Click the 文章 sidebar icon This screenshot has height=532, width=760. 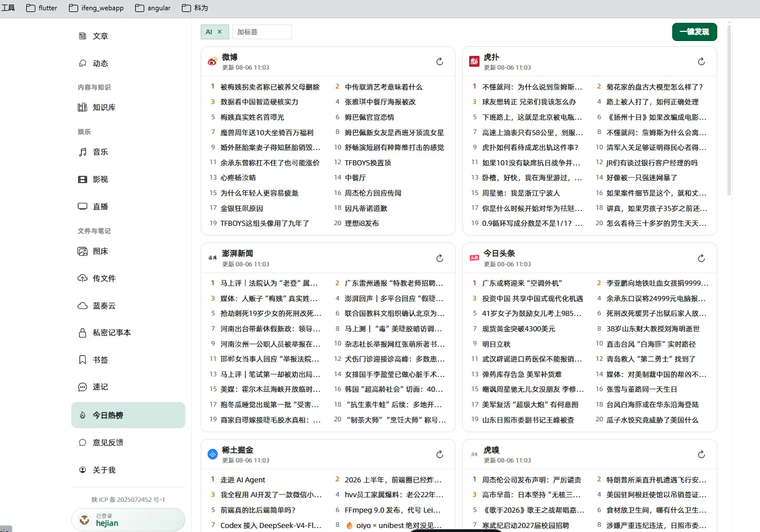coord(83,36)
